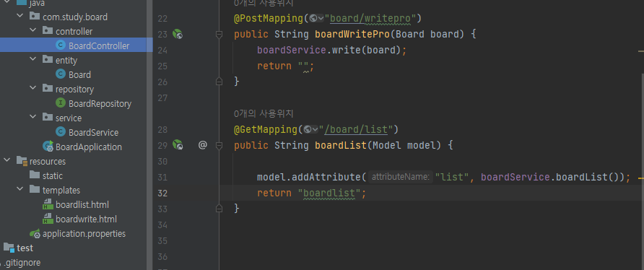Open the BoardService class
This screenshot has width=644, height=270.
[x=93, y=132]
